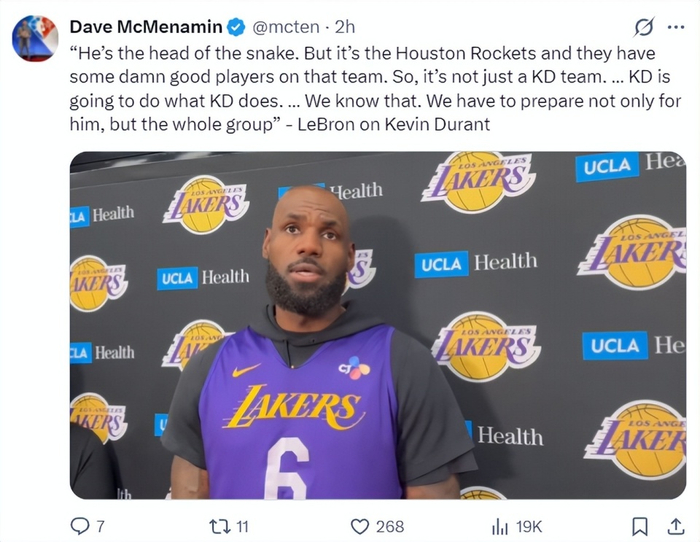Open Grok actions icon on tweet
700x542 pixels.
pyautogui.click(x=645, y=27)
